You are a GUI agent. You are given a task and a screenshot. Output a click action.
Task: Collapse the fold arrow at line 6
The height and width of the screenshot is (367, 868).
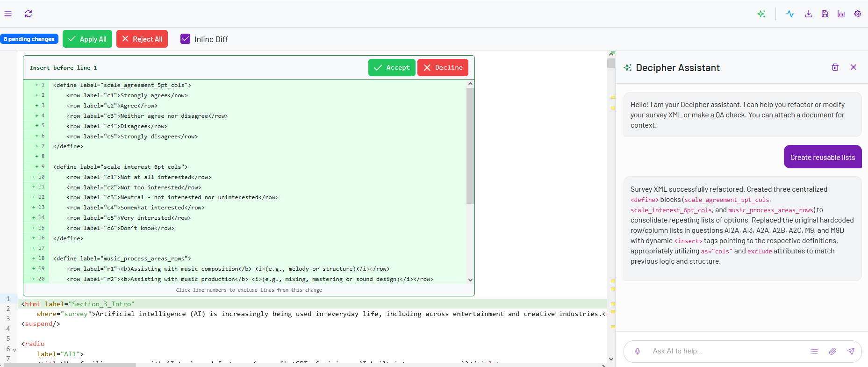click(14, 350)
